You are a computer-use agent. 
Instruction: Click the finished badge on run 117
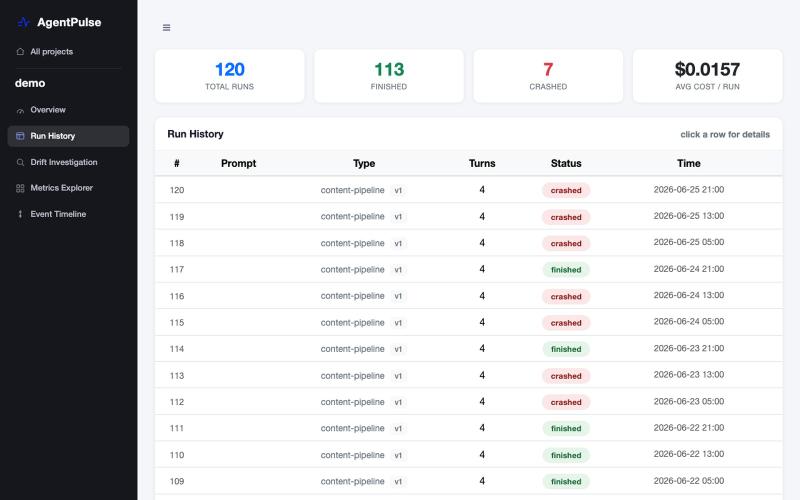(566, 270)
